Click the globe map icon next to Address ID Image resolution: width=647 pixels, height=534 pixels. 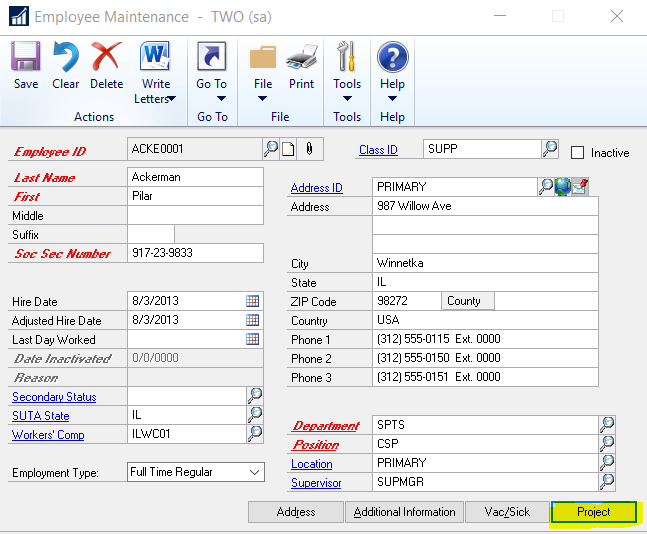562,187
